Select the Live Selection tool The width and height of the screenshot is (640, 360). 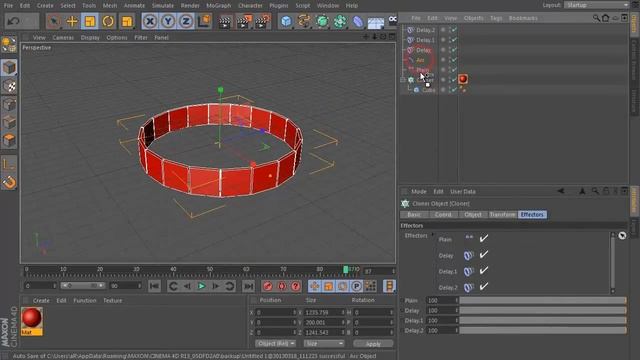pos(53,21)
